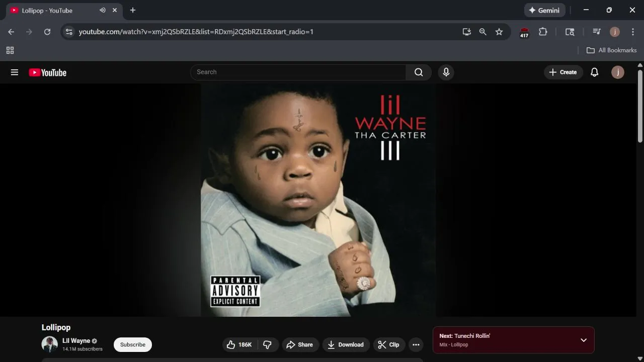Click the 14.1M subscribers text
The width and height of the screenshot is (644, 362).
[x=83, y=349]
